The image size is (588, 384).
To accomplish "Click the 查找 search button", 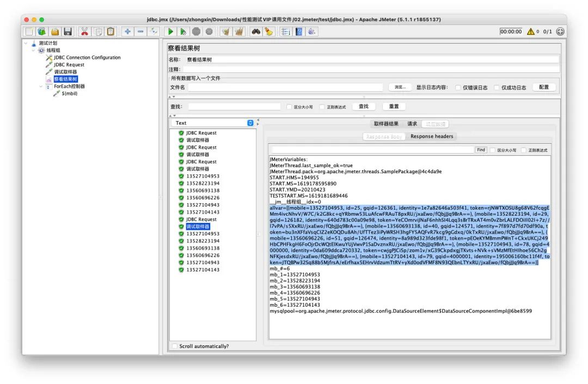I will pos(363,107).
